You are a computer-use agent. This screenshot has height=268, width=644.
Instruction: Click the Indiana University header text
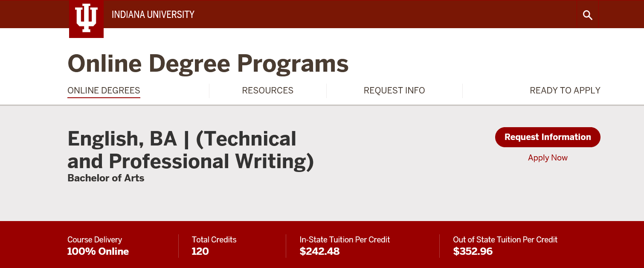point(153,15)
